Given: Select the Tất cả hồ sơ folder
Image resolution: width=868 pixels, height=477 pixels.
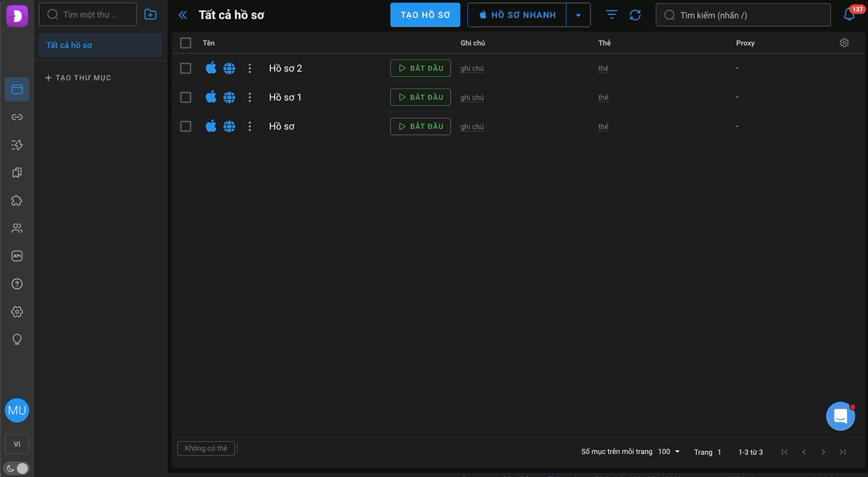Looking at the screenshot, I should click(100, 45).
